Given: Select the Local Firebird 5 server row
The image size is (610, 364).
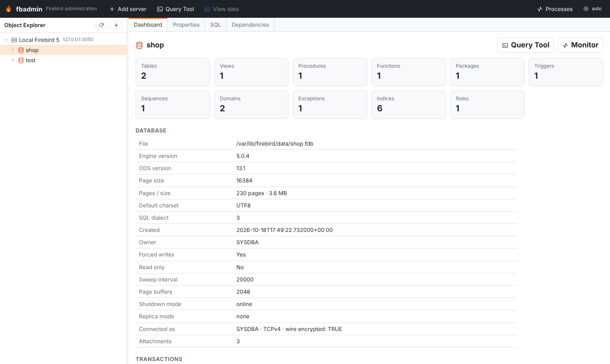Looking at the screenshot, I should tap(64, 40).
